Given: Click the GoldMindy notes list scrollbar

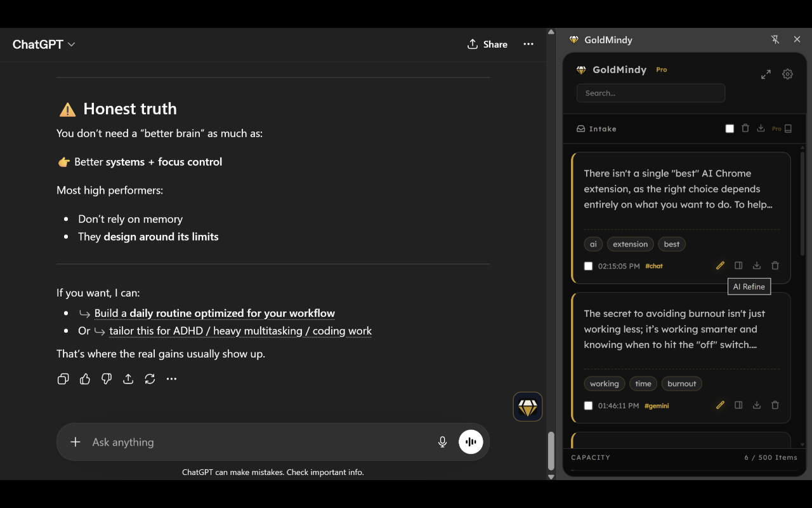Looking at the screenshot, I should [802, 203].
